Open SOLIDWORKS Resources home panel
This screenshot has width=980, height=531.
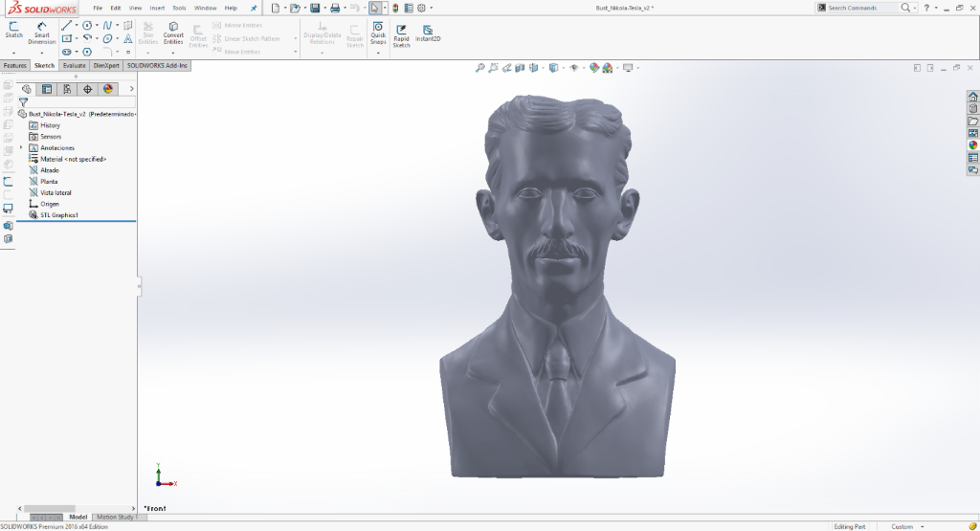click(x=973, y=97)
